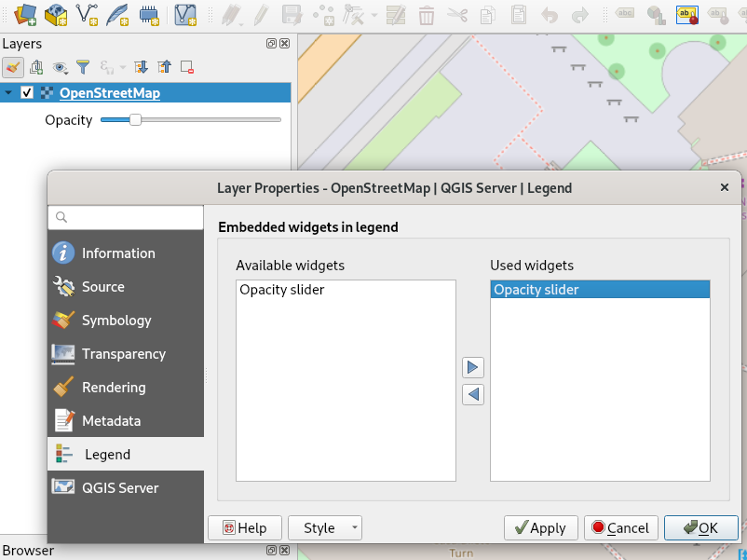Open the Style dropdown menu
Screen dimensions: 747x560
324,527
